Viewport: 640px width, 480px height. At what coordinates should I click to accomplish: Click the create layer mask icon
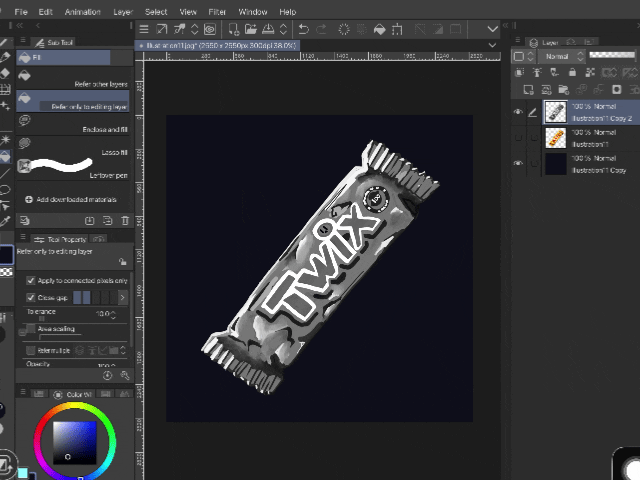616,90
